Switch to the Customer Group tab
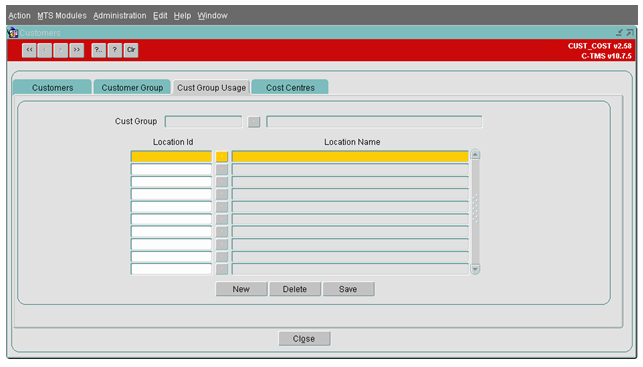This screenshot has width=643, height=367. pos(132,87)
